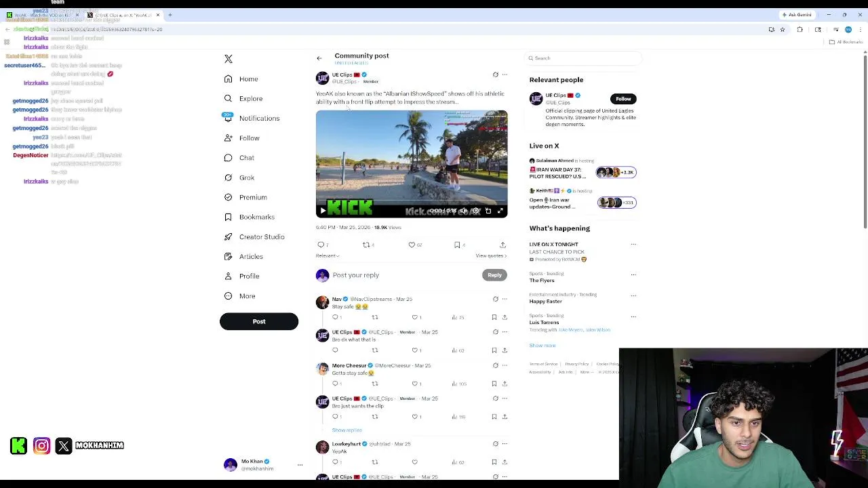Play the Kick video clip
868x488 pixels.
(323, 211)
